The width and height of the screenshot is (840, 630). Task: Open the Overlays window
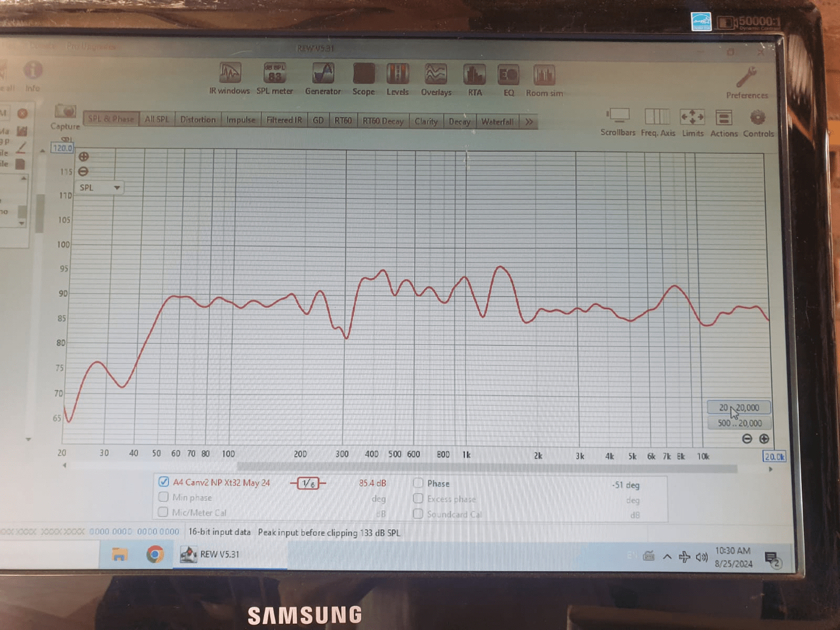[x=436, y=80]
